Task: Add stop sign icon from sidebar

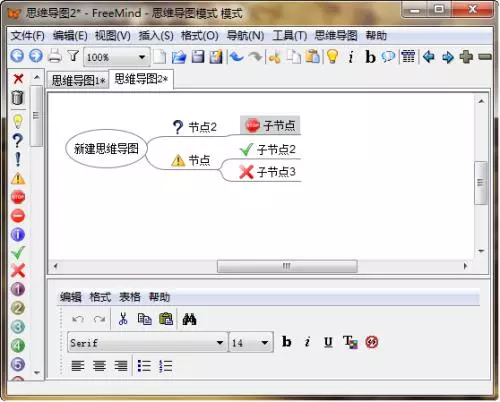Action: click(x=18, y=197)
